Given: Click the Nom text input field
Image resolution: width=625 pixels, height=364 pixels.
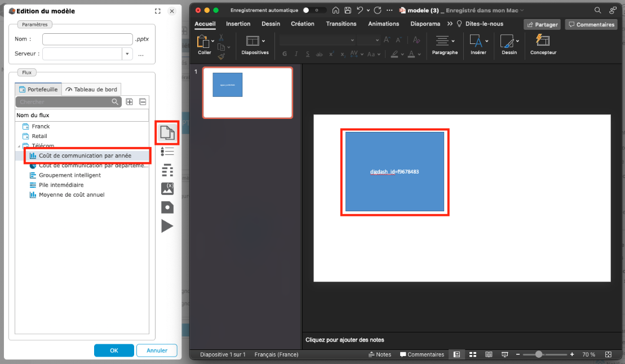Looking at the screenshot, I should 87,39.
